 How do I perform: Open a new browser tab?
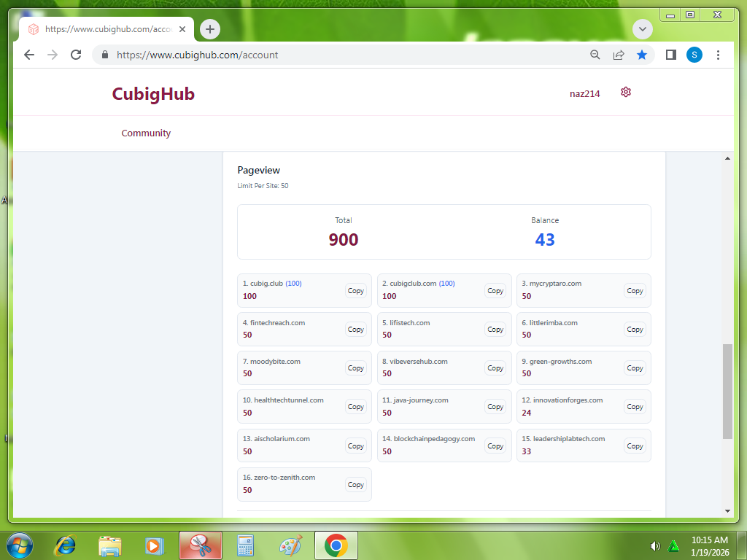tap(210, 29)
